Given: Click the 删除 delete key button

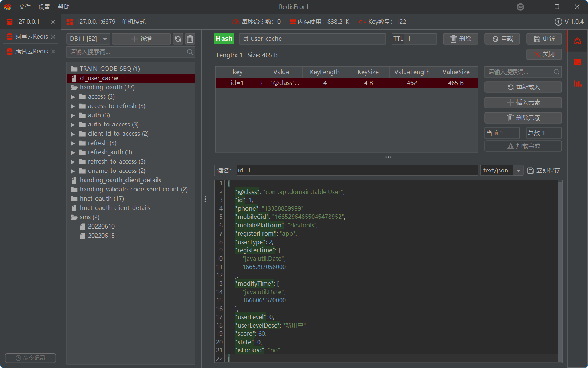Looking at the screenshot, I should pyautogui.click(x=460, y=39).
